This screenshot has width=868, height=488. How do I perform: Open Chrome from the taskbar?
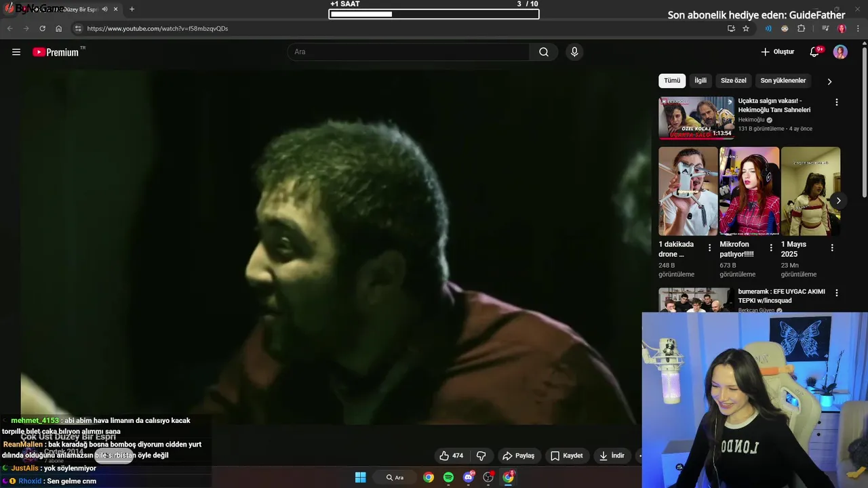(x=429, y=477)
